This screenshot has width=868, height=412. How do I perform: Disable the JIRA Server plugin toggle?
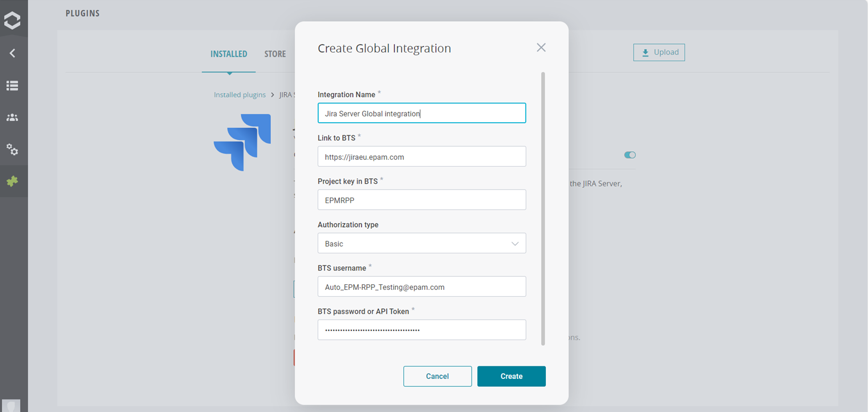tap(629, 155)
